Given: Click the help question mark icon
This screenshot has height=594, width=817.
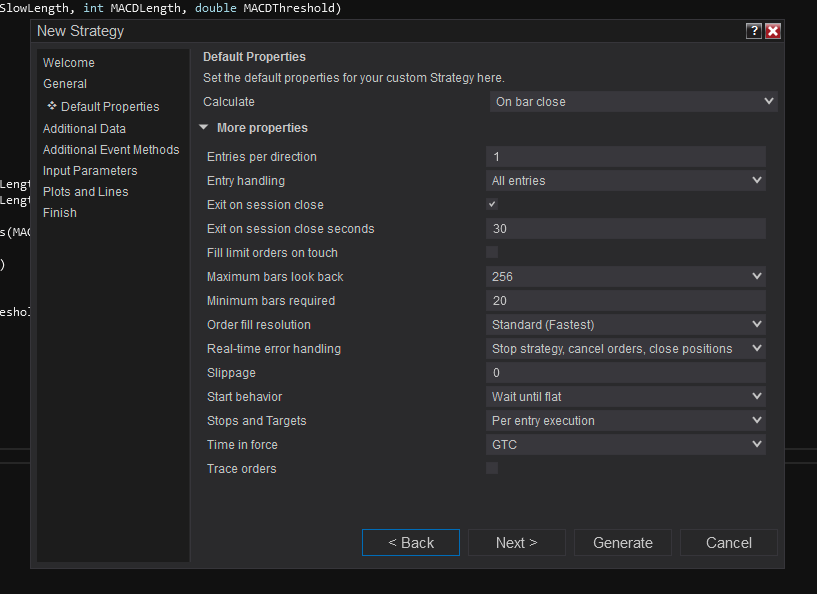Looking at the screenshot, I should 754,31.
